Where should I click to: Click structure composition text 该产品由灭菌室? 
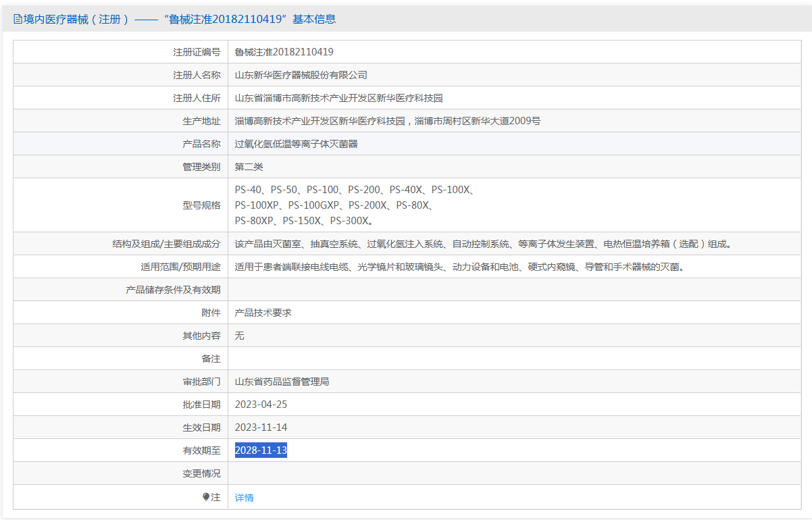[x=484, y=244]
